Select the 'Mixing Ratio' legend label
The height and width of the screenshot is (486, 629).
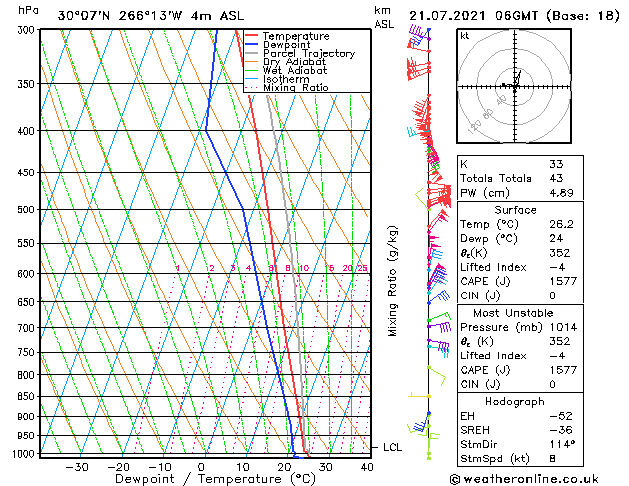[296, 87]
